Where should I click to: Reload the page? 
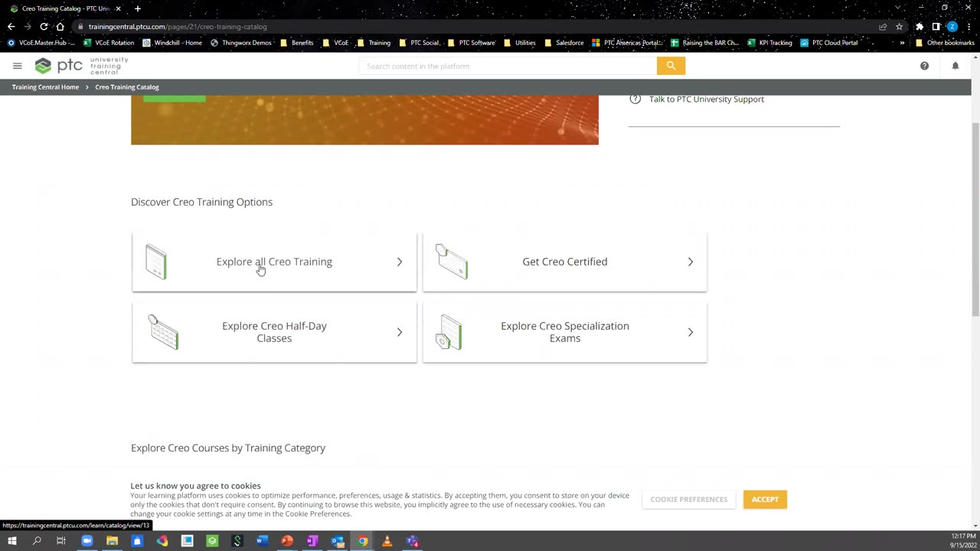click(44, 26)
